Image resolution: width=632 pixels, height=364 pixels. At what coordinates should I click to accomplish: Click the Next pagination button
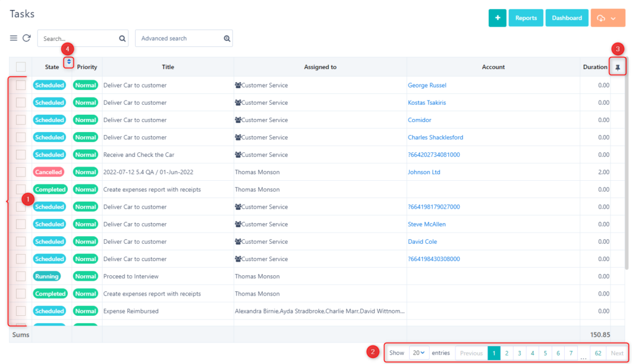point(617,352)
